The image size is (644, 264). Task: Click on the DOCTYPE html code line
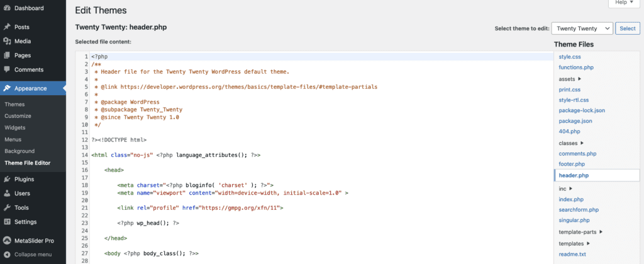tap(119, 140)
